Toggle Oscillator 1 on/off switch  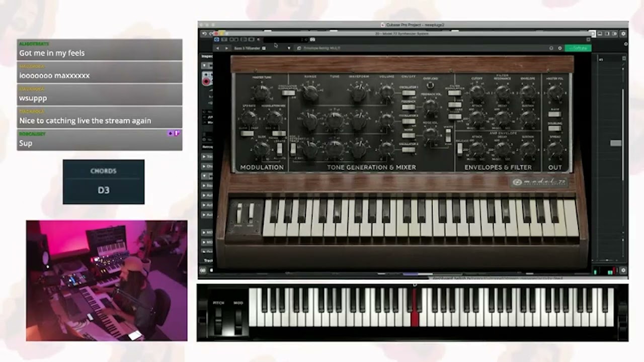point(409,93)
